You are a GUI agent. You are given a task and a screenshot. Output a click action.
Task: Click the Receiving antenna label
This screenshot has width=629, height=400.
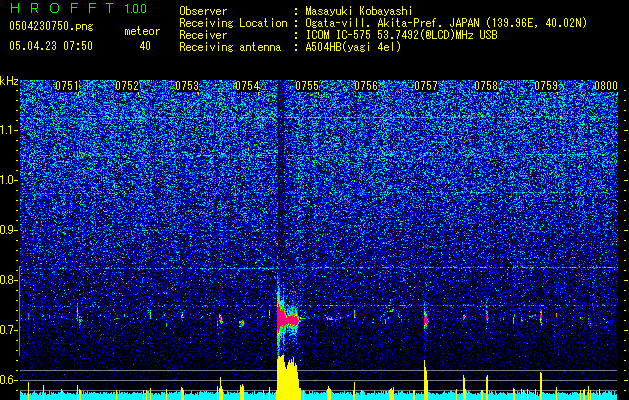(230, 47)
